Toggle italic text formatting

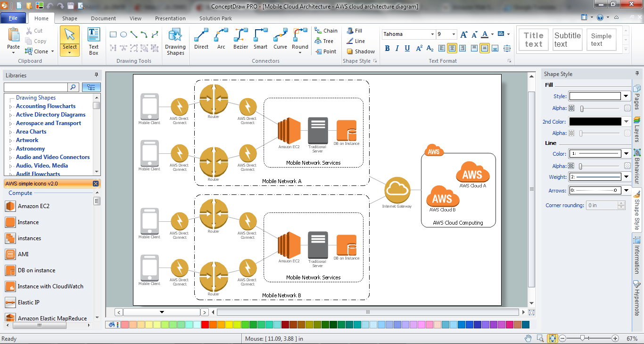(397, 48)
